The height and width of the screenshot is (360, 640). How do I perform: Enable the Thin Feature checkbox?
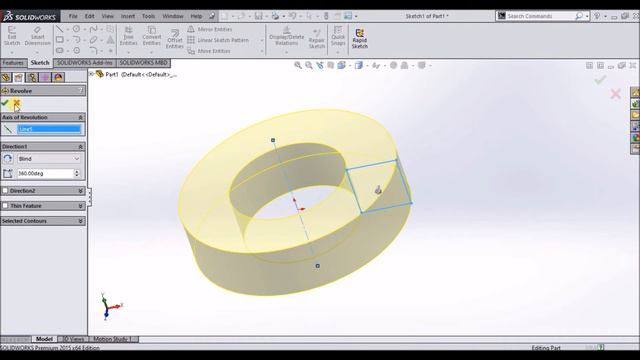(5, 206)
